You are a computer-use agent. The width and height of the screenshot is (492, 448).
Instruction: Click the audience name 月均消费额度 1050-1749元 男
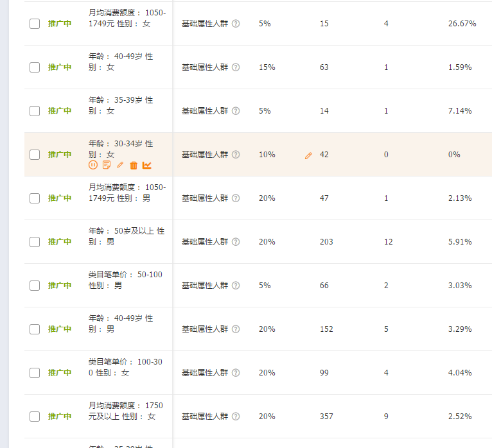pyautogui.click(x=127, y=193)
